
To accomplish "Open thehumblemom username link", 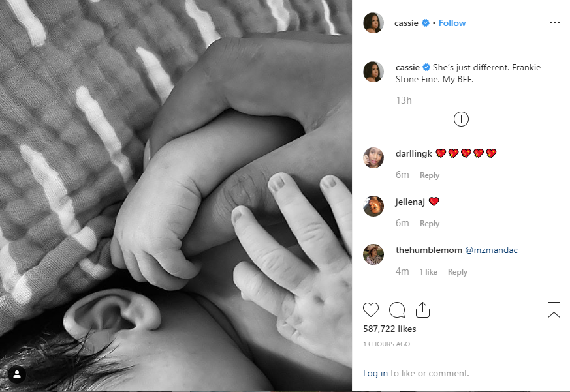I will point(428,250).
